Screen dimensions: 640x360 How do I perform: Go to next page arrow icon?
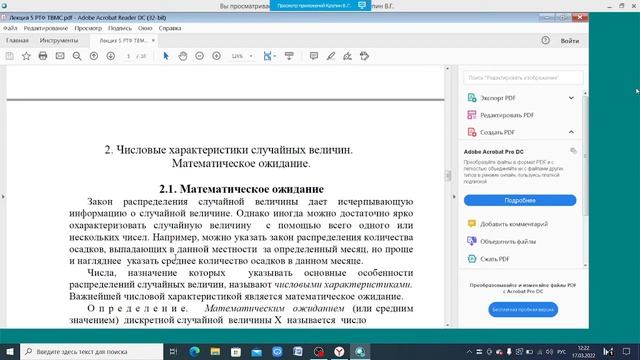coord(111,56)
